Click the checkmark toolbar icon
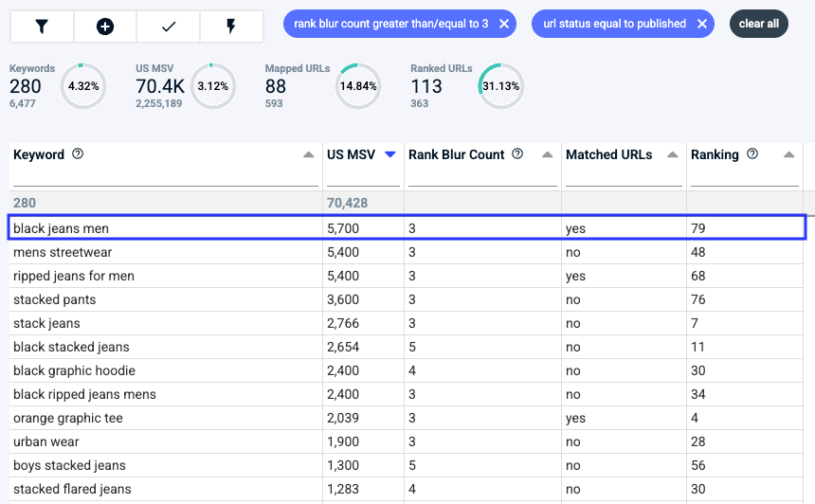The width and height of the screenshot is (815, 504). click(x=168, y=27)
